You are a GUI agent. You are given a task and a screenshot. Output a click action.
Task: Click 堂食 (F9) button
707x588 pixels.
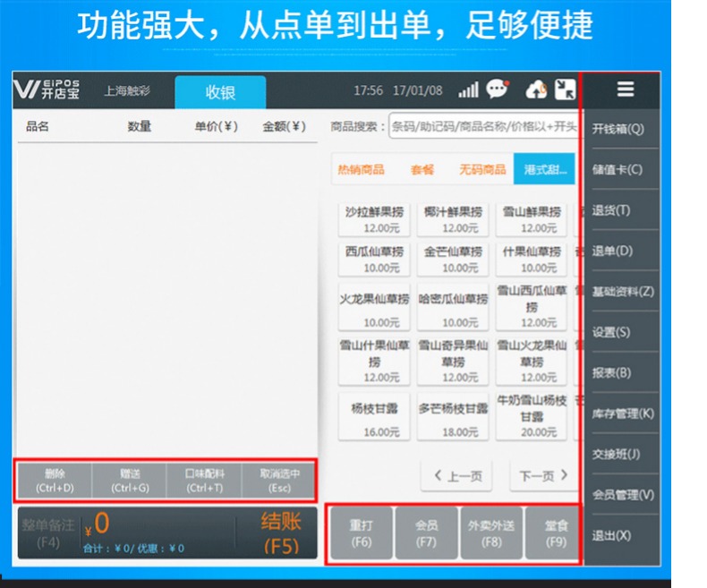[x=553, y=533]
